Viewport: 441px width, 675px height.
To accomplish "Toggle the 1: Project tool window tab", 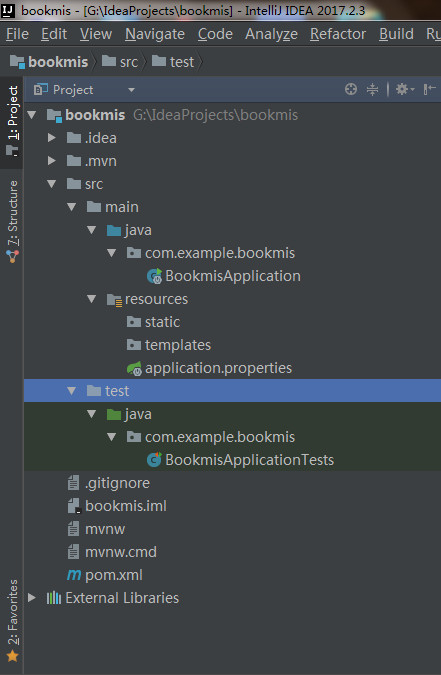I will click(12, 121).
